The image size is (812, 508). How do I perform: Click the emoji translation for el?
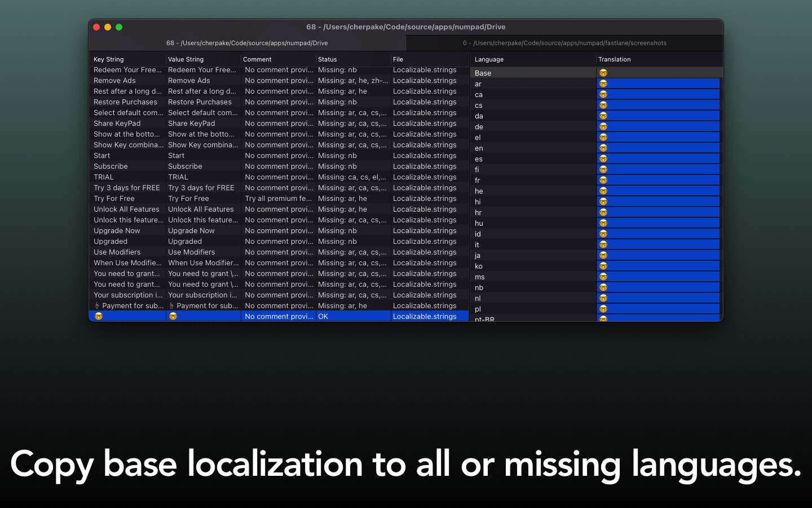603,137
